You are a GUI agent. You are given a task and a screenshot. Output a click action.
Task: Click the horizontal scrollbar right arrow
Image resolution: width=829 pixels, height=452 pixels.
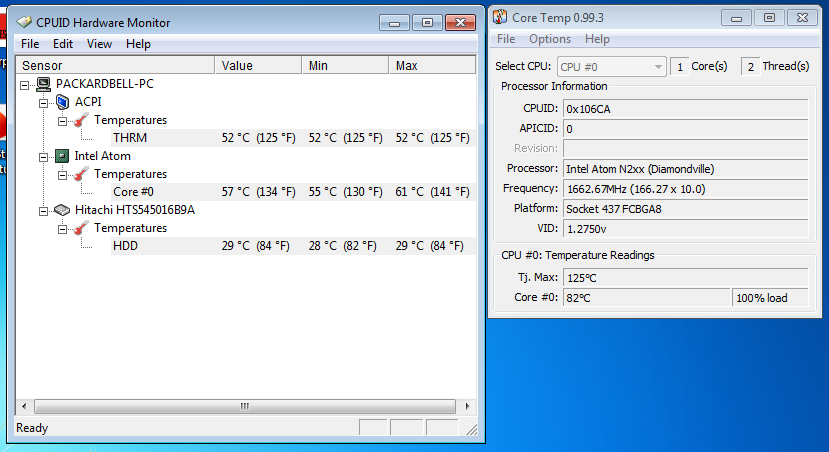[x=467, y=407]
